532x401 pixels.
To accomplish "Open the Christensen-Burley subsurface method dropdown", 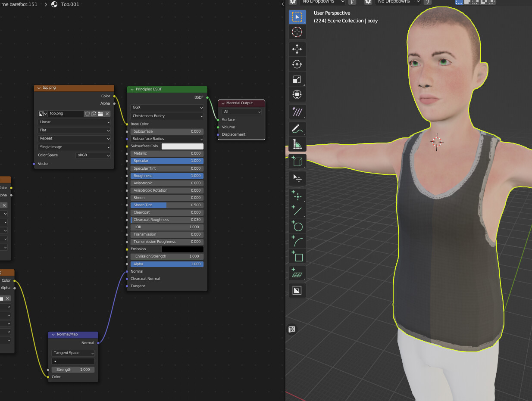I will [167, 116].
